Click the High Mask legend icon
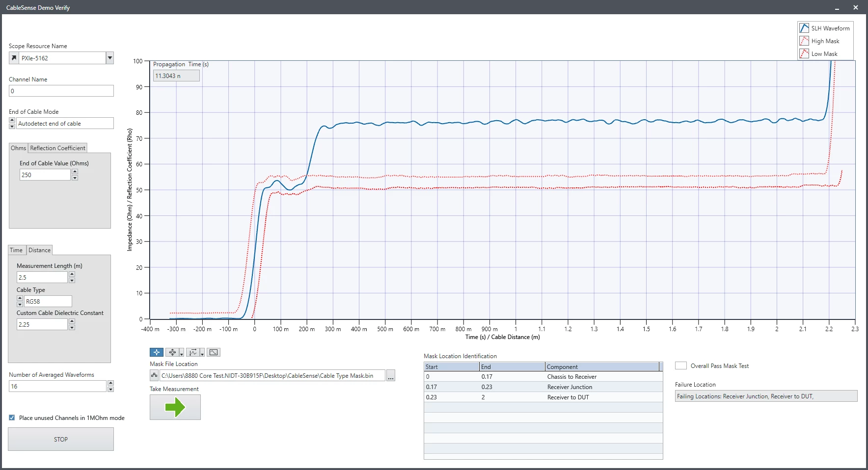Screen dimensions: 868x470 tap(804, 41)
